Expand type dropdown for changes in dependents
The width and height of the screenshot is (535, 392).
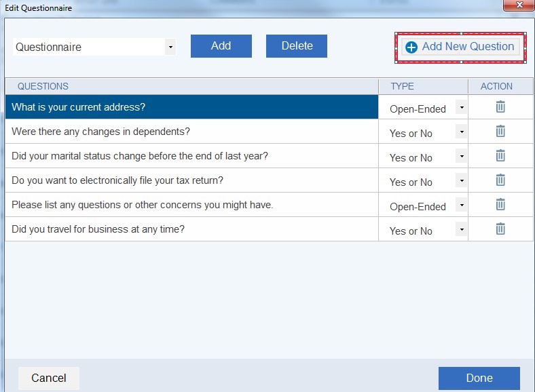point(461,132)
